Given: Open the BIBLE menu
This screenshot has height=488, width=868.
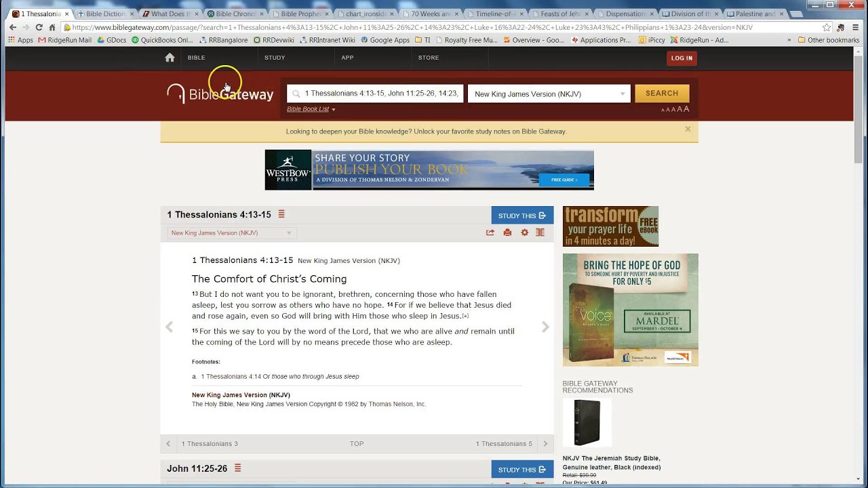Looking at the screenshot, I should pyautogui.click(x=196, y=58).
